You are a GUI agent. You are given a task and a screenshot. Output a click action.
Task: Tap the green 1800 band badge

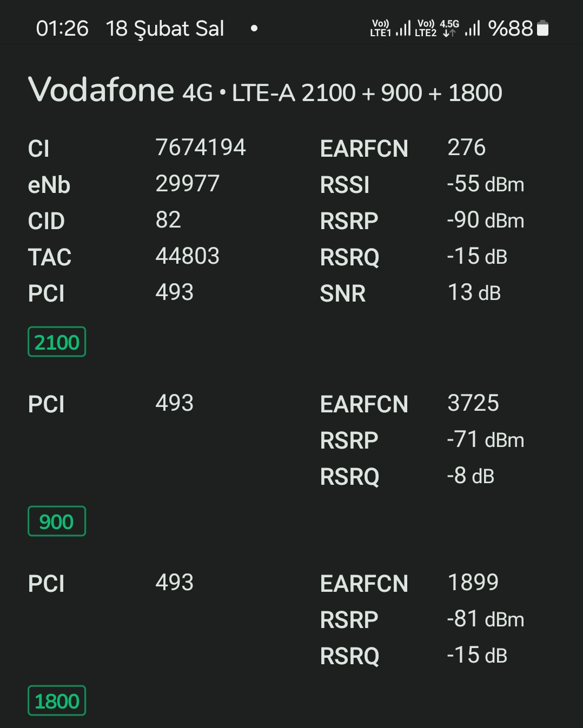click(x=57, y=700)
